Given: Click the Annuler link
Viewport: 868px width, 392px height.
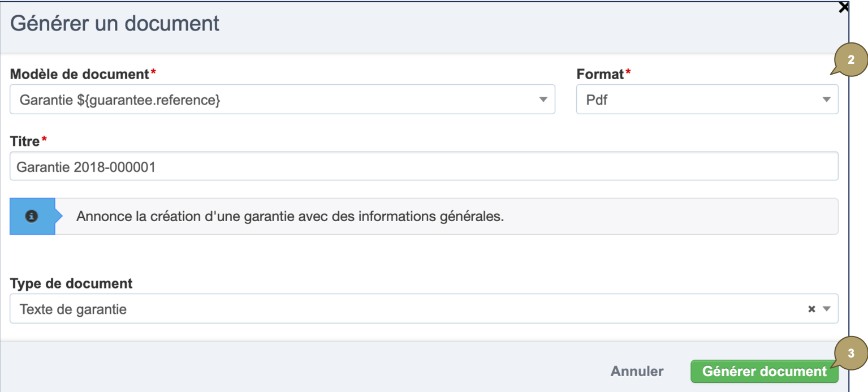Looking at the screenshot, I should coord(636,371).
